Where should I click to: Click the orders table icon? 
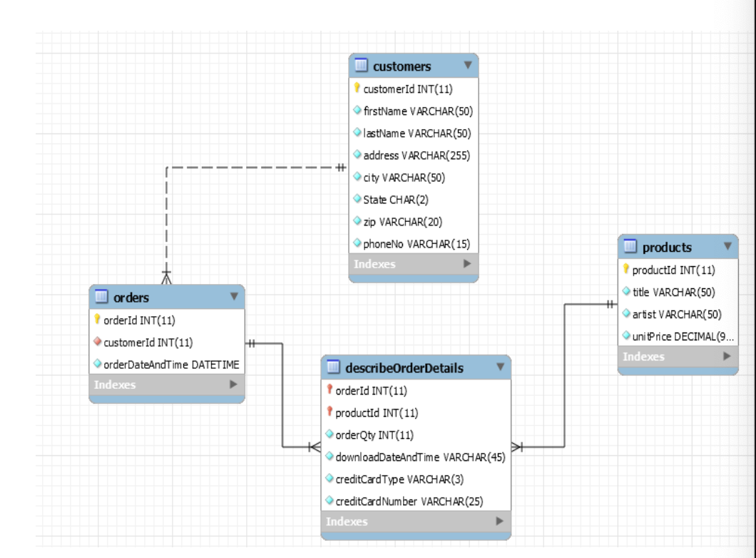[x=101, y=296]
